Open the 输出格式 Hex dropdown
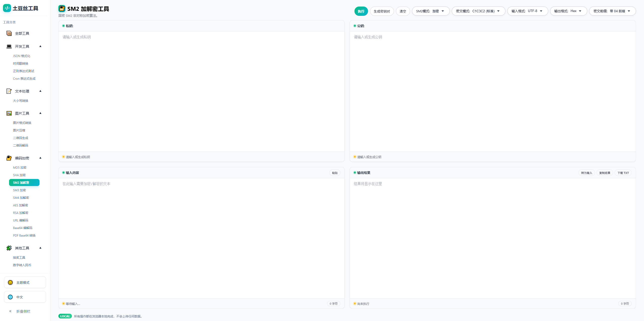Image resolution: width=644 pixels, height=321 pixels. pyautogui.click(x=568, y=11)
